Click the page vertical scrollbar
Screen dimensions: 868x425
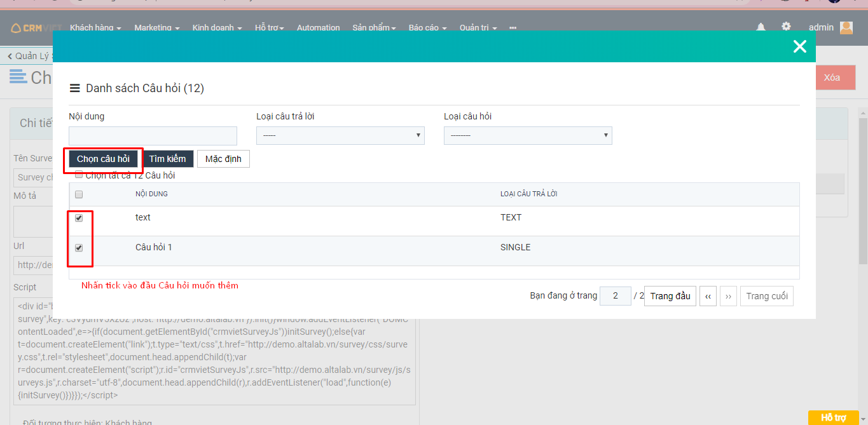click(863, 191)
